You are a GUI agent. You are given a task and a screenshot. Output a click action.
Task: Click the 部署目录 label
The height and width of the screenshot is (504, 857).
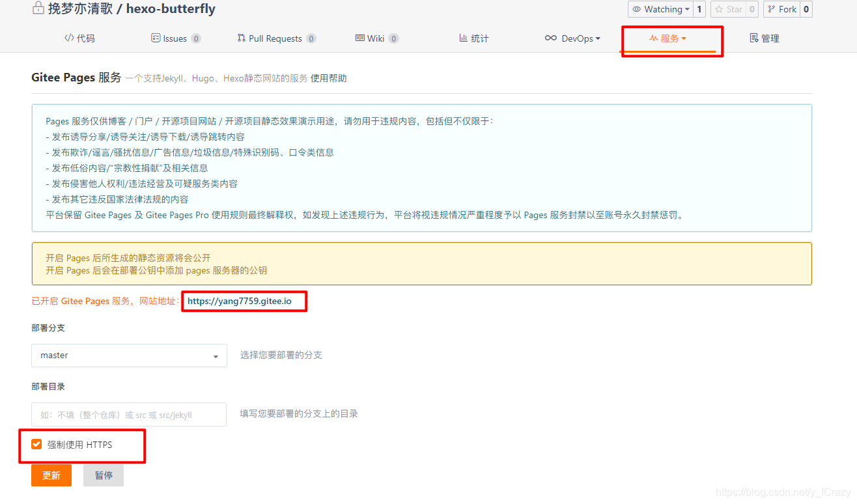coord(48,386)
